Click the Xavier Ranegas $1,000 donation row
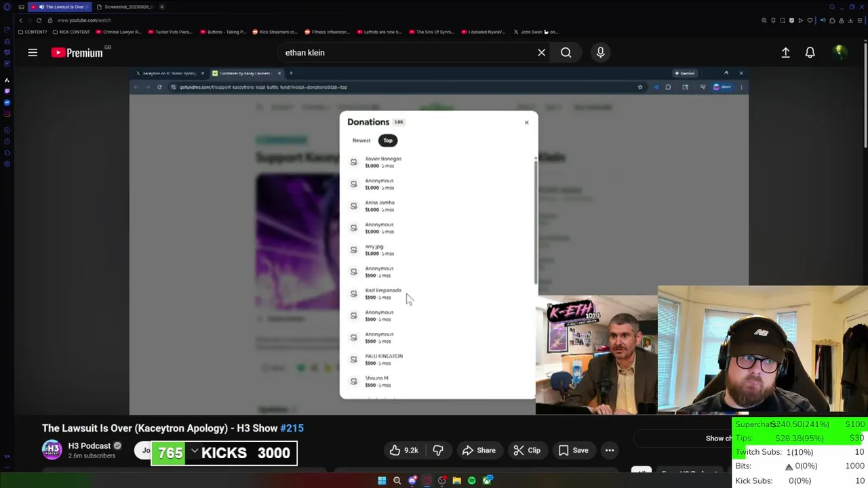 coord(437,162)
